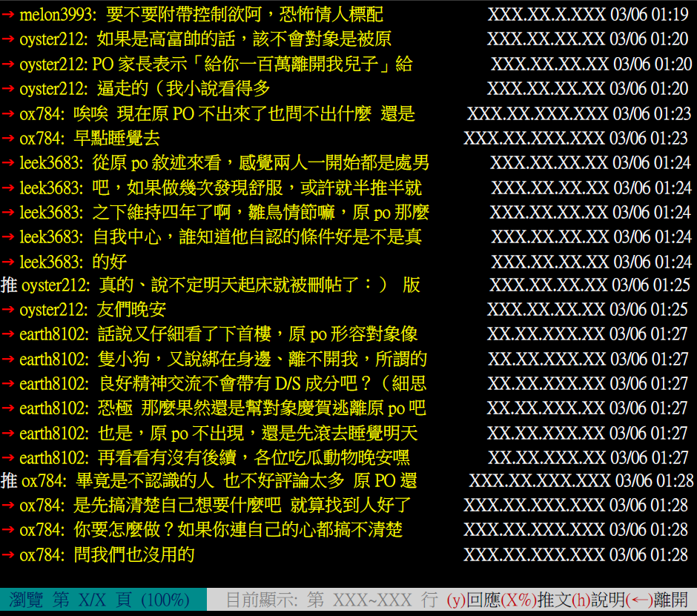Image resolution: width=697 pixels, height=616 pixels.
Task: Select leek3683's short comment '的好'
Action: [109, 262]
